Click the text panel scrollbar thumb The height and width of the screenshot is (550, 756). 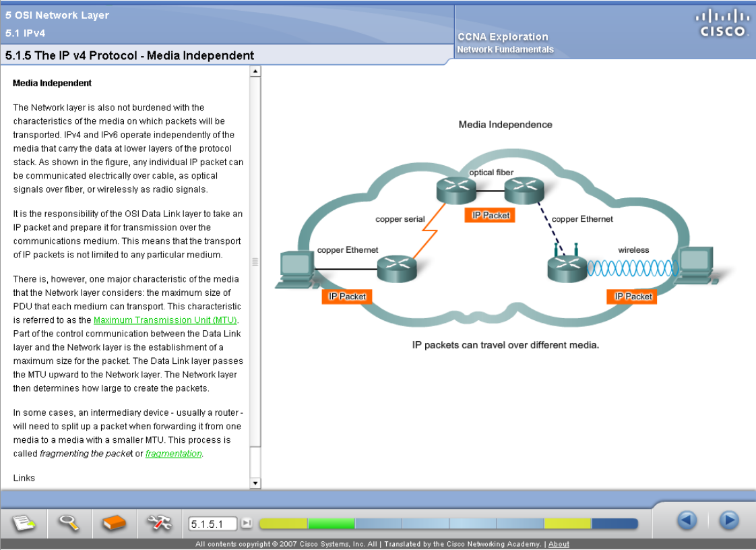point(255,262)
